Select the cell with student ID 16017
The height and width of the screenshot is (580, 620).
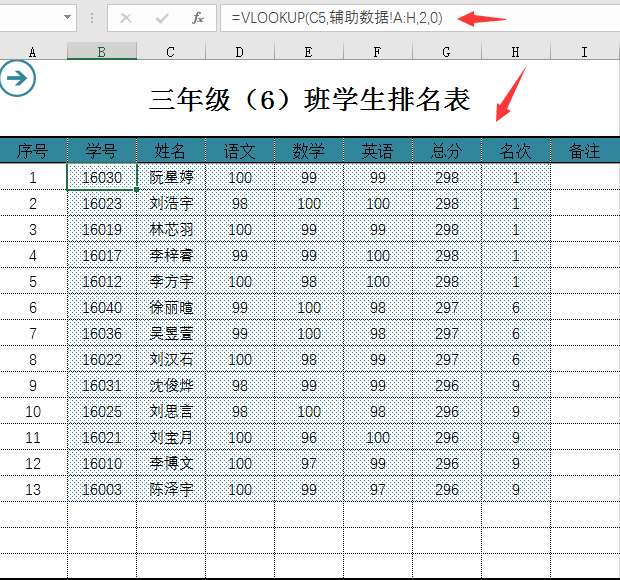pyautogui.click(x=102, y=255)
